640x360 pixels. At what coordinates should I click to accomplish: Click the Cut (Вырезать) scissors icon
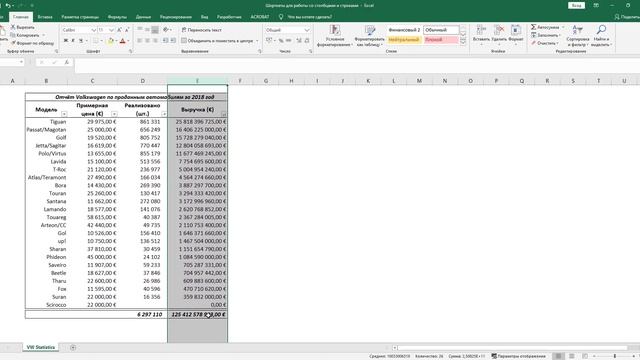[x=13, y=27]
